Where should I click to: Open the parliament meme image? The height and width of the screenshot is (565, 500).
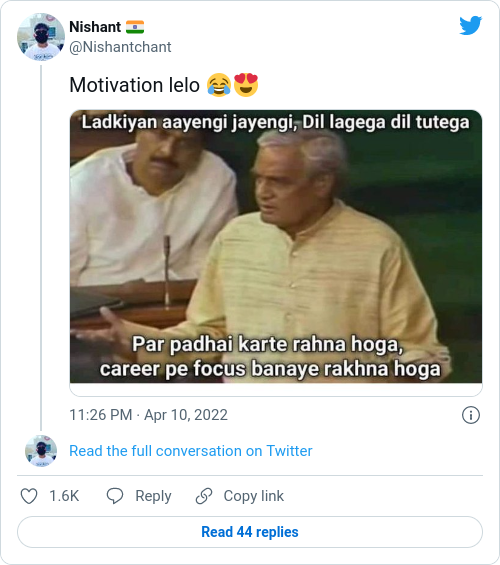(276, 246)
